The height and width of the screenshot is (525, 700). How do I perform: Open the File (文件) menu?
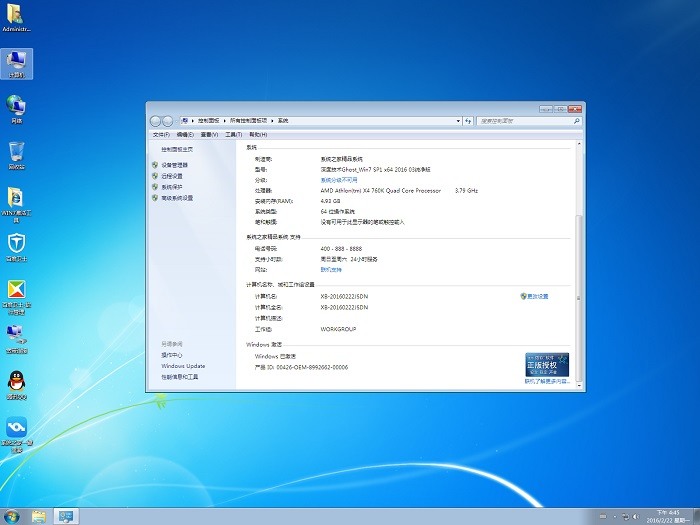tap(161, 134)
